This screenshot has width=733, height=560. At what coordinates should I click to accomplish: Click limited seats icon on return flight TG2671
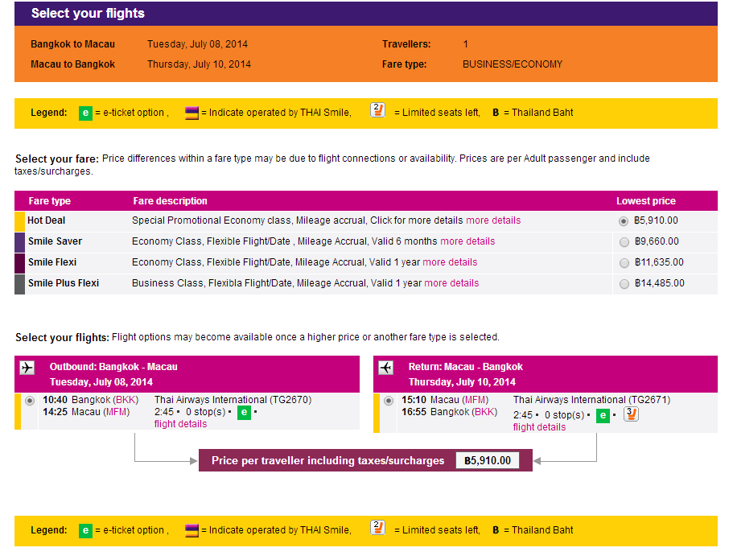tap(631, 414)
